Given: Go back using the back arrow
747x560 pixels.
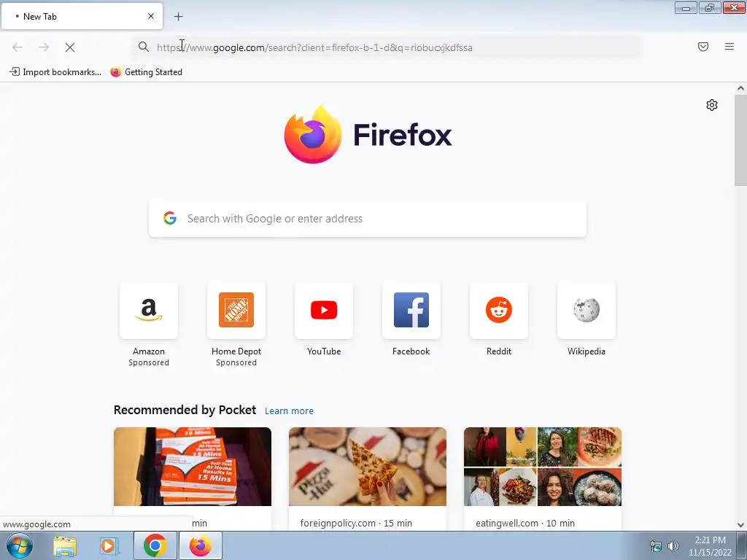Looking at the screenshot, I should (x=18, y=47).
